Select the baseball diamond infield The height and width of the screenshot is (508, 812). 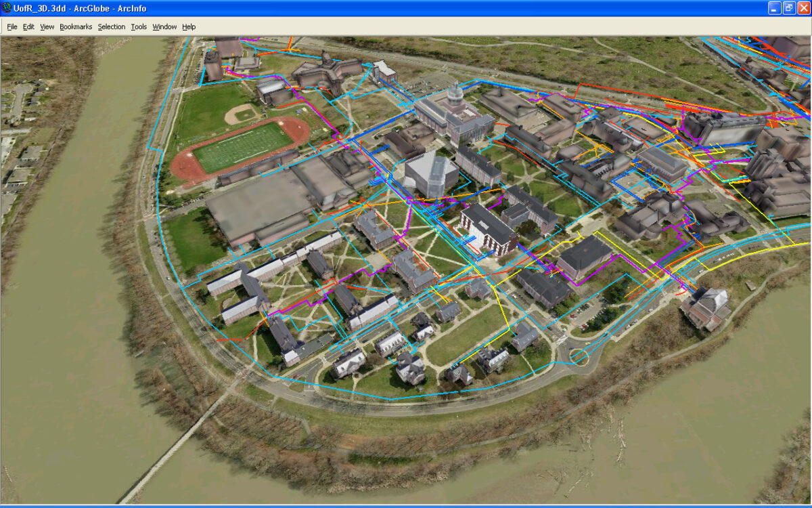click(x=240, y=114)
